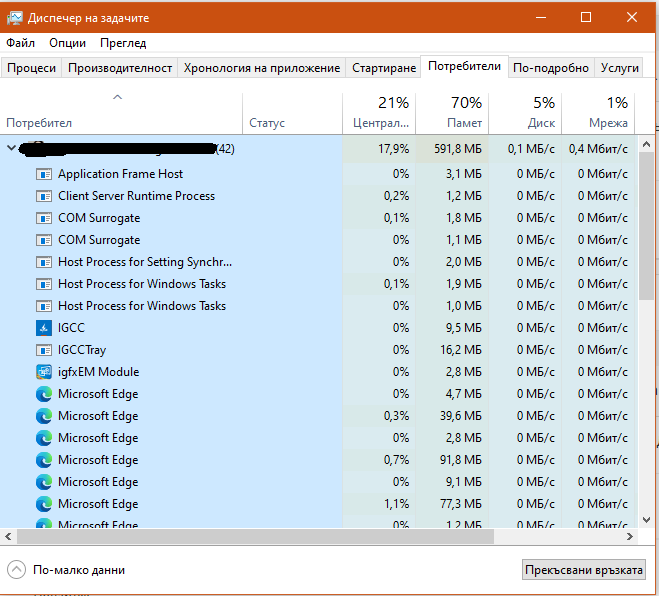Sort by Потребител column header
659x596 pixels.
(x=39, y=123)
